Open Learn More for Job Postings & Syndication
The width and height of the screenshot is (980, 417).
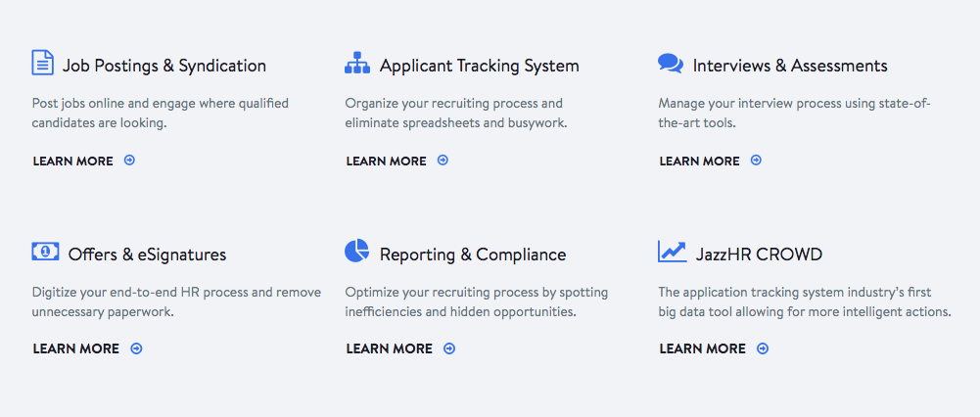click(x=73, y=161)
